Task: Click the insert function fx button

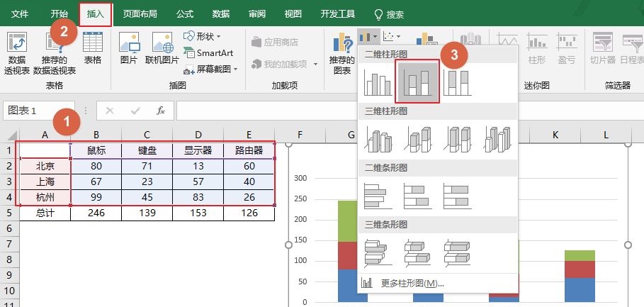Action: click(161, 111)
